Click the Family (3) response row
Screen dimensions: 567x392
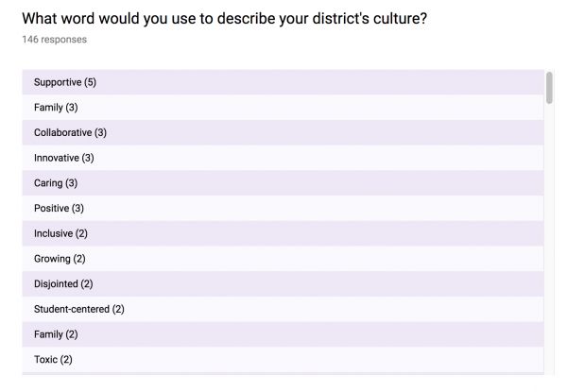283,108
